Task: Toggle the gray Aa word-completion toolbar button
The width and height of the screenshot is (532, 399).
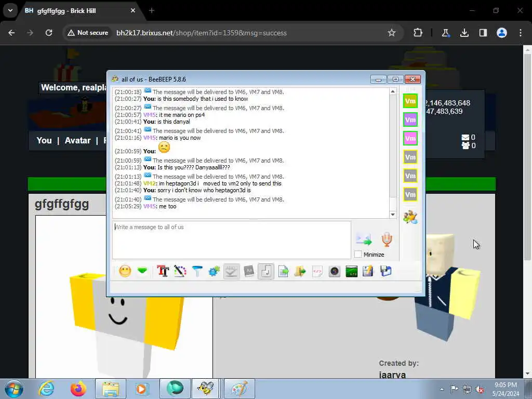Action: tap(249, 271)
